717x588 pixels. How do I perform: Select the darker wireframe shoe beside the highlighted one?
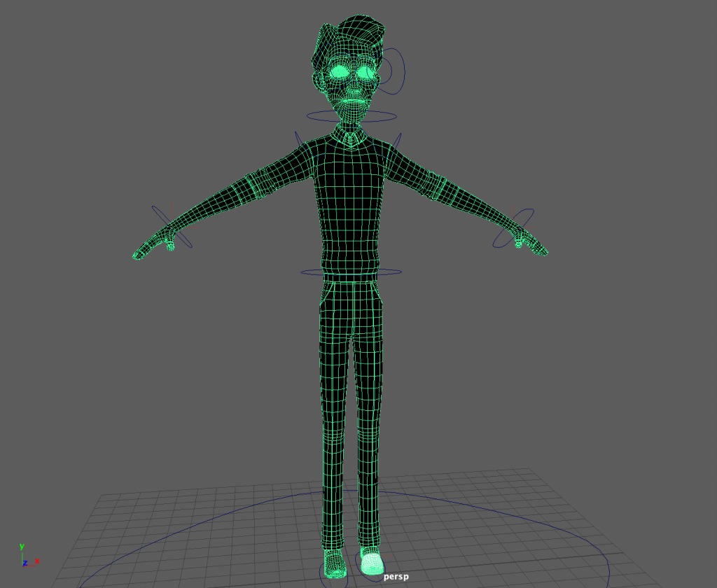335,563
